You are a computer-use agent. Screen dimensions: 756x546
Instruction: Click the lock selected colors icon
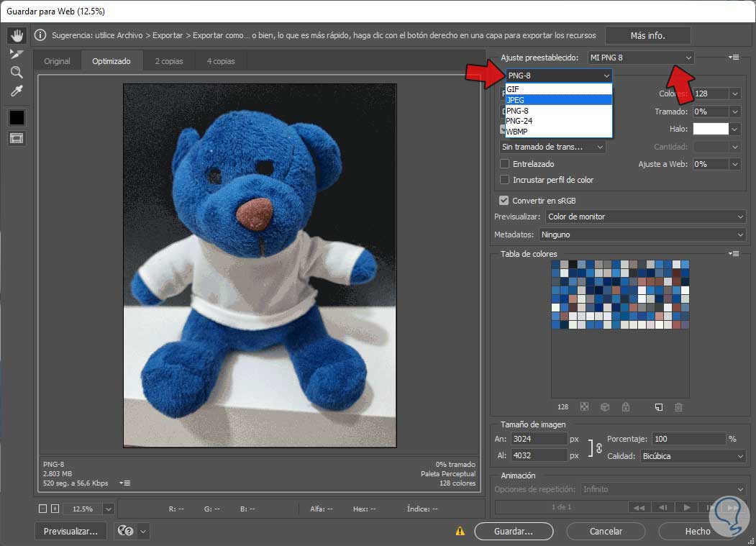click(626, 406)
